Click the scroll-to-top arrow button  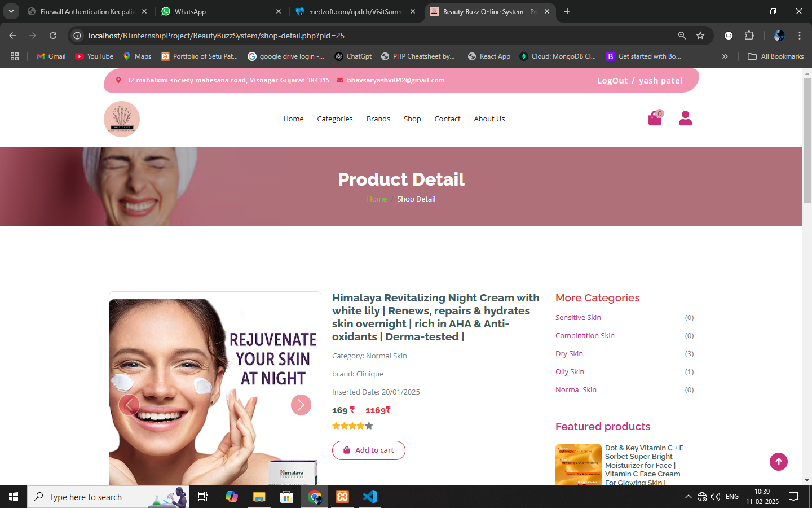[x=779, y=462]
